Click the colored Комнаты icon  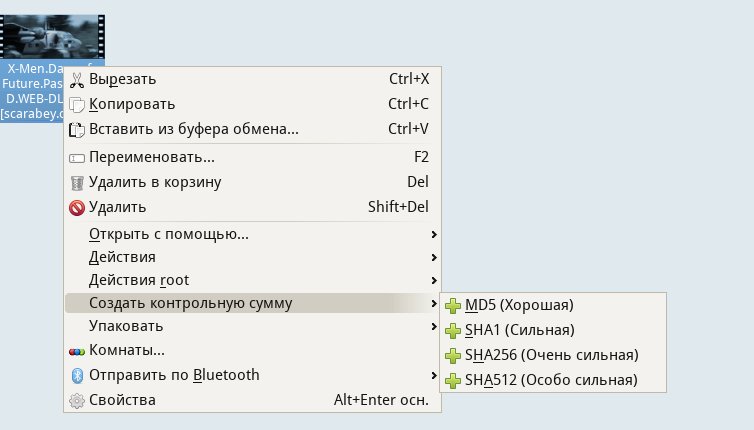click(77, 351)
